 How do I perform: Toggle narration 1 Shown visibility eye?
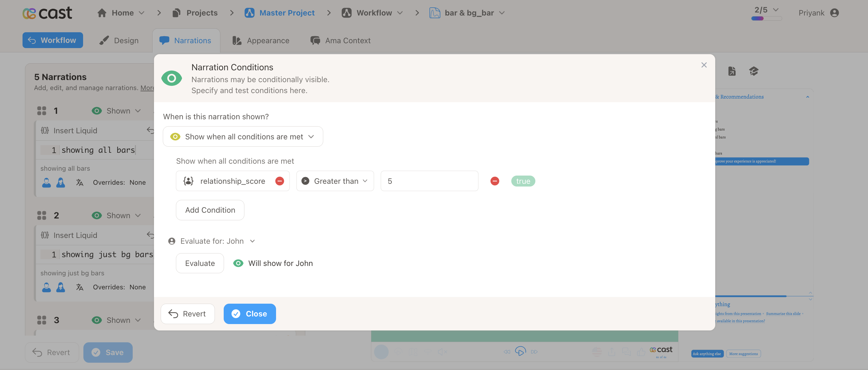click(97, 111)
